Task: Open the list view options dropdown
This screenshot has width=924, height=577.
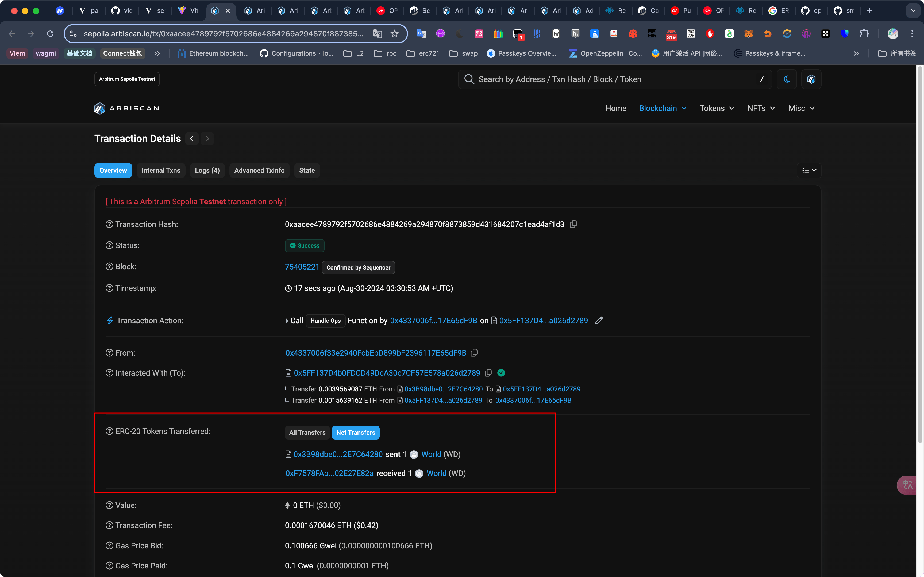Action: 809,170
